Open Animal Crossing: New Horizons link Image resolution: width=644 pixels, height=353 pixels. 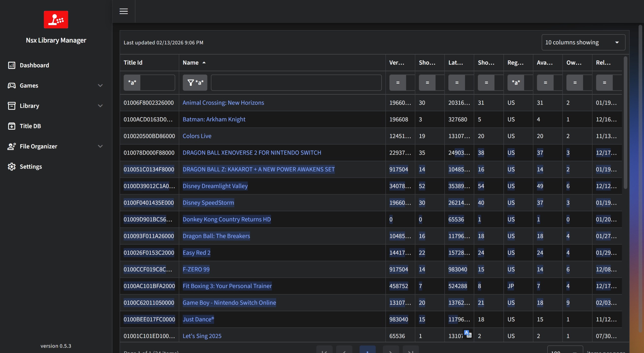click(x=223, y=103)
